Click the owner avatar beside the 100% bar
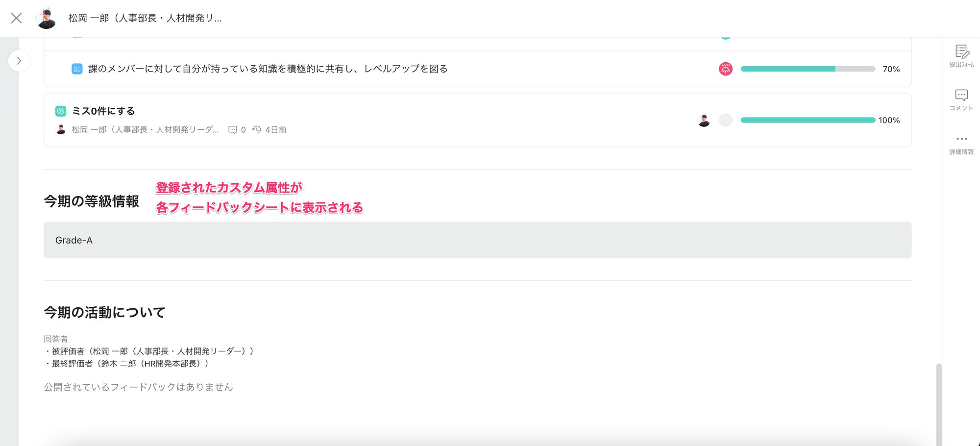 (x=704, y=120)
